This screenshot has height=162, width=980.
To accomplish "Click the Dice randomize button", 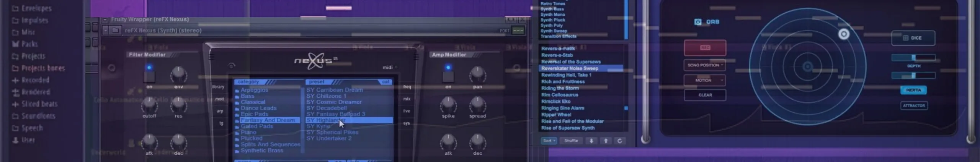I will pos(913,38).
